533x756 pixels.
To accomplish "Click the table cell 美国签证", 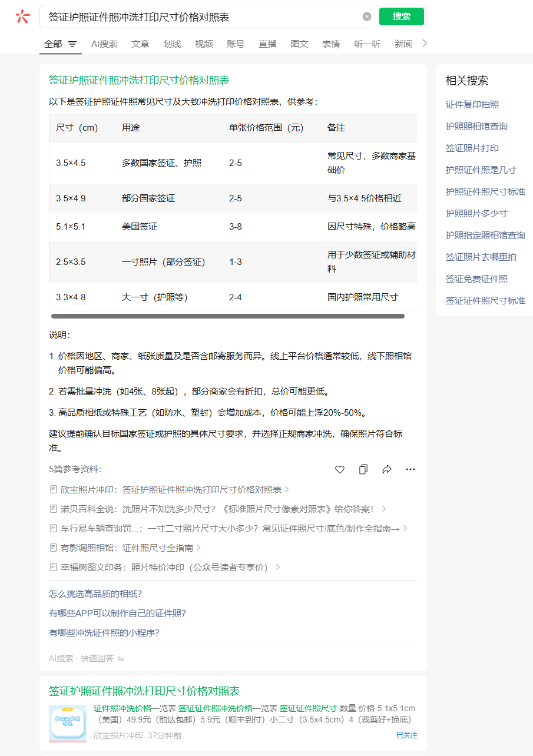I will click(x=140, y=226).
